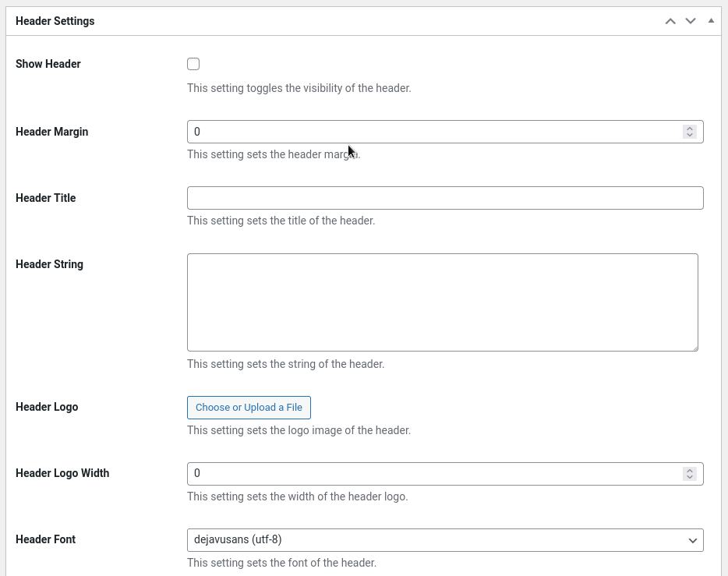
Task: Decrement Header Logo Width using the down arrow
Action: tap(689, 477)
